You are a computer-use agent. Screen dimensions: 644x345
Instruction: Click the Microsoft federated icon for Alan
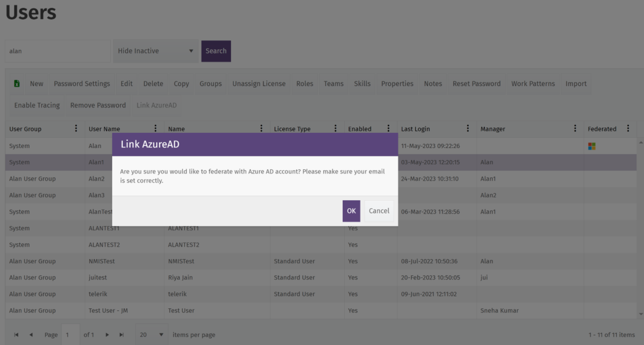[592, 146]
